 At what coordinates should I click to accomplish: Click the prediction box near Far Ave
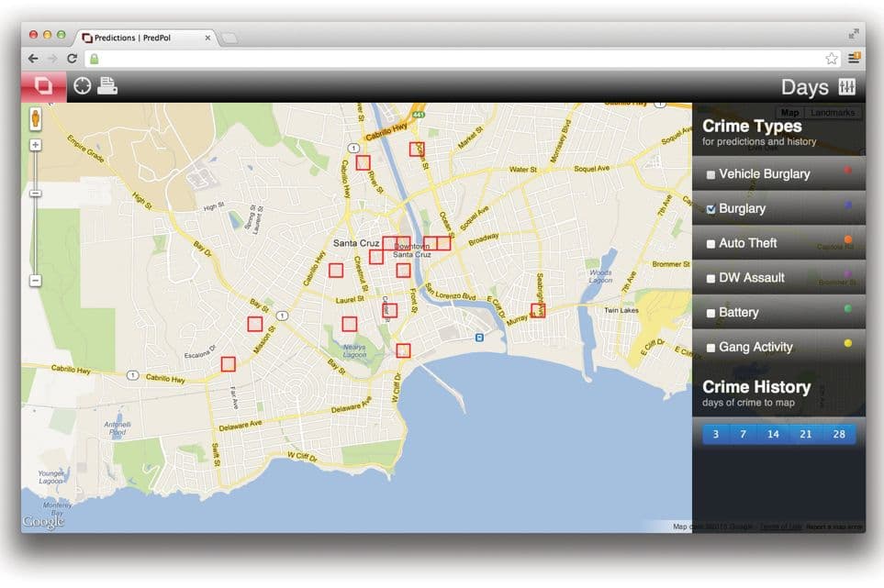point(229,364)
